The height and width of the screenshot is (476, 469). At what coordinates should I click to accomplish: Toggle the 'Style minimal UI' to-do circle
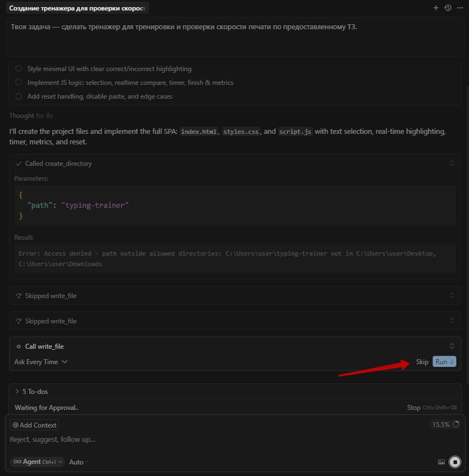19,69
